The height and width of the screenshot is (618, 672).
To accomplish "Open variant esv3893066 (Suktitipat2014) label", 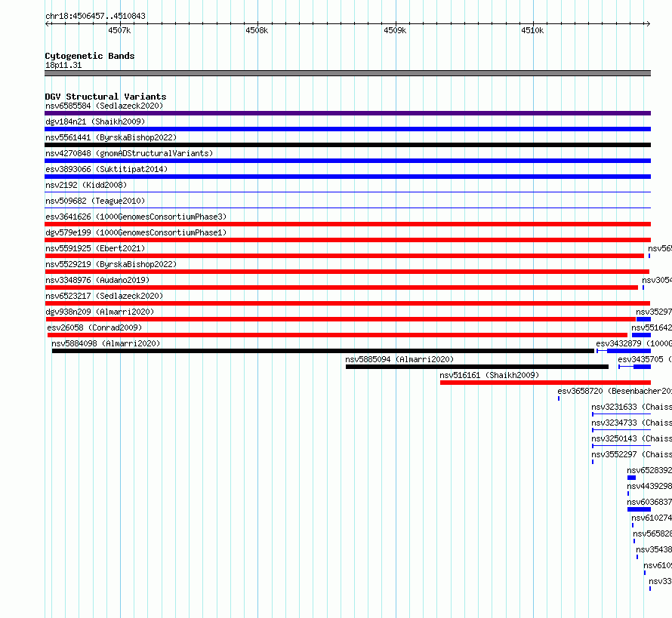I will pyautogui.click(x=106, y=169).
